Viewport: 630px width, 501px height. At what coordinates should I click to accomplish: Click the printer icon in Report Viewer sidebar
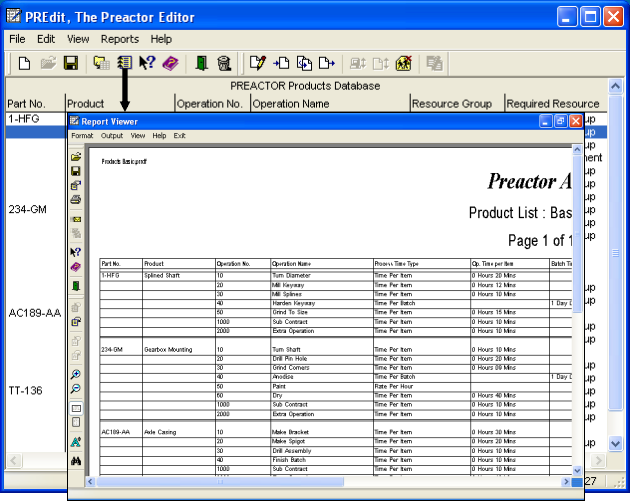tap(76, 199)
